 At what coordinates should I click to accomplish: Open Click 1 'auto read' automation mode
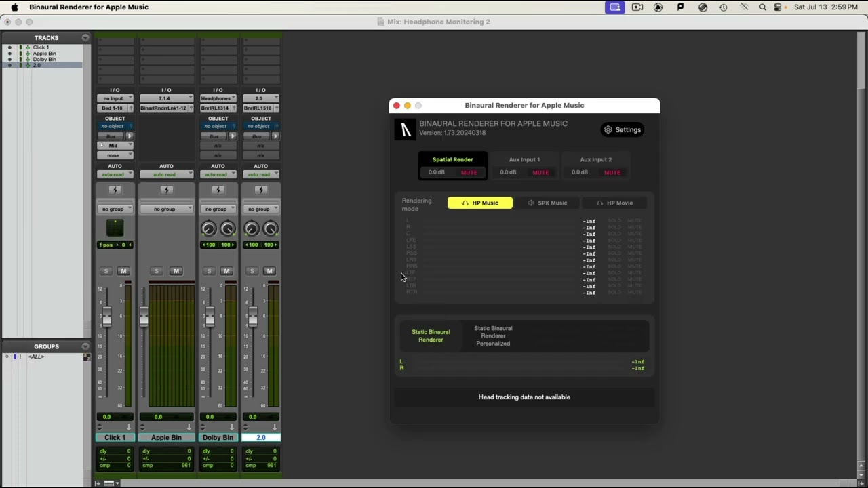pos(115,174)
